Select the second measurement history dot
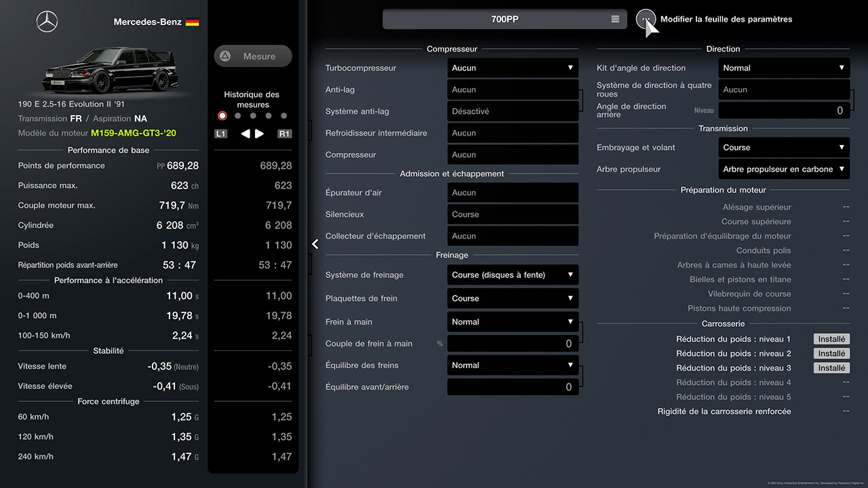868x488 pixels. pos(237,116)
